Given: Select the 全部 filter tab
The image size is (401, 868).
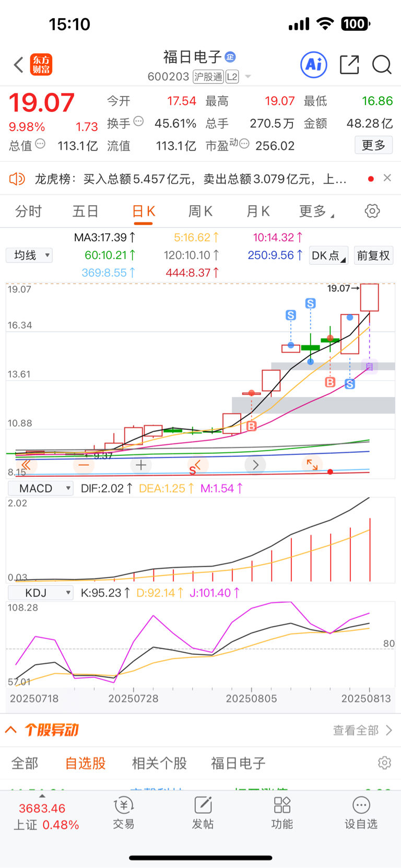Looking at the screenshot, I should 25,764.
